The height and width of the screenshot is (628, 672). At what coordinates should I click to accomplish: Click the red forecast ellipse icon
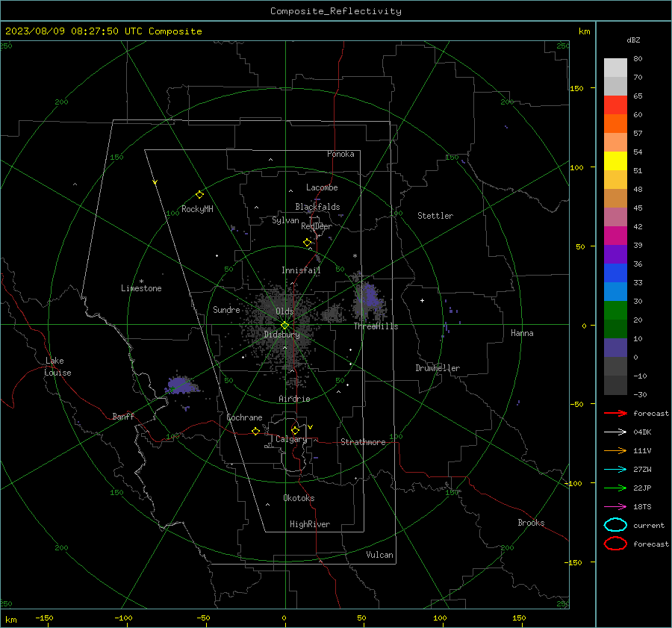615,544
